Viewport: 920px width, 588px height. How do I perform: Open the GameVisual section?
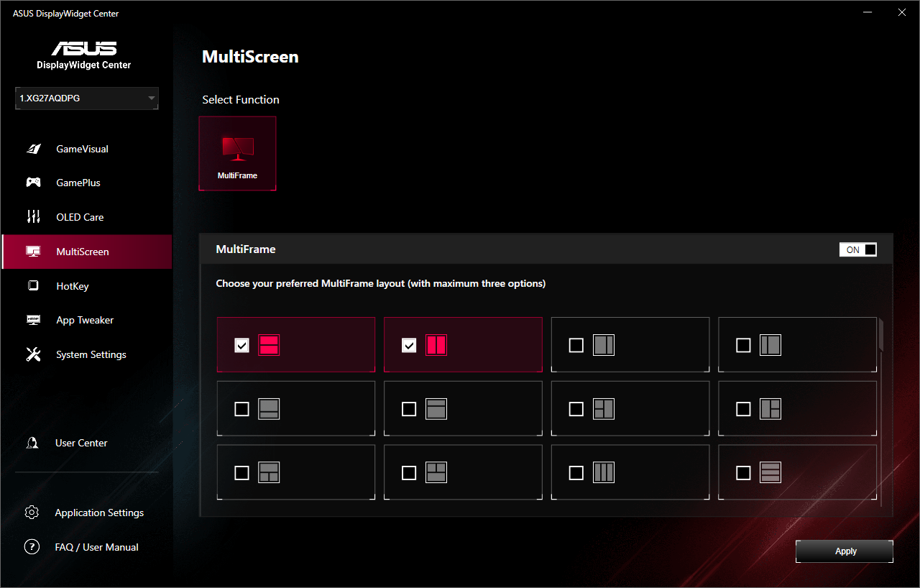[x=86, y=149]
